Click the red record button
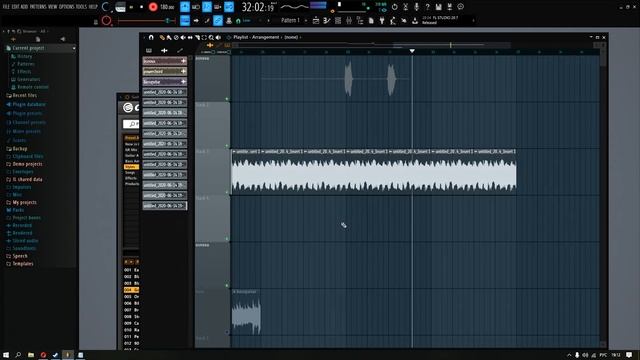The height and width of the screenshot is (360, 640). coord(153,7)
